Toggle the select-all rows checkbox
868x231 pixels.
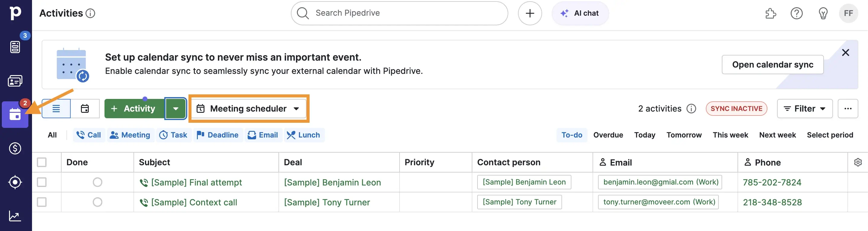pyautogui.click(x=42, y=163)
